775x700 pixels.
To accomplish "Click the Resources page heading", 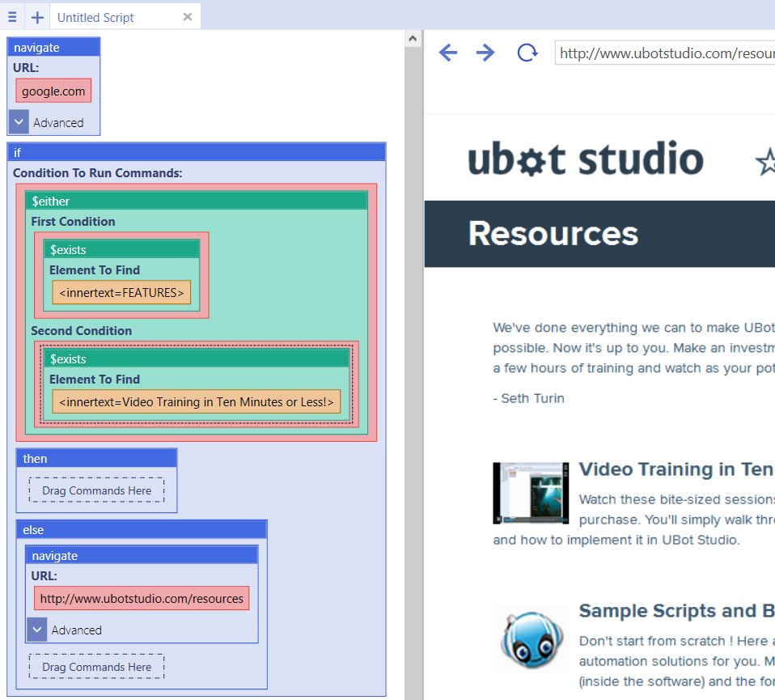I will tap(553, 233).
